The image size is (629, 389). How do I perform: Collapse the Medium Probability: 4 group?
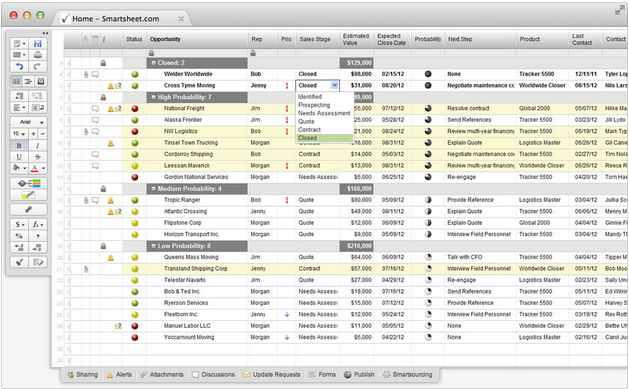[x=153, y=188]
